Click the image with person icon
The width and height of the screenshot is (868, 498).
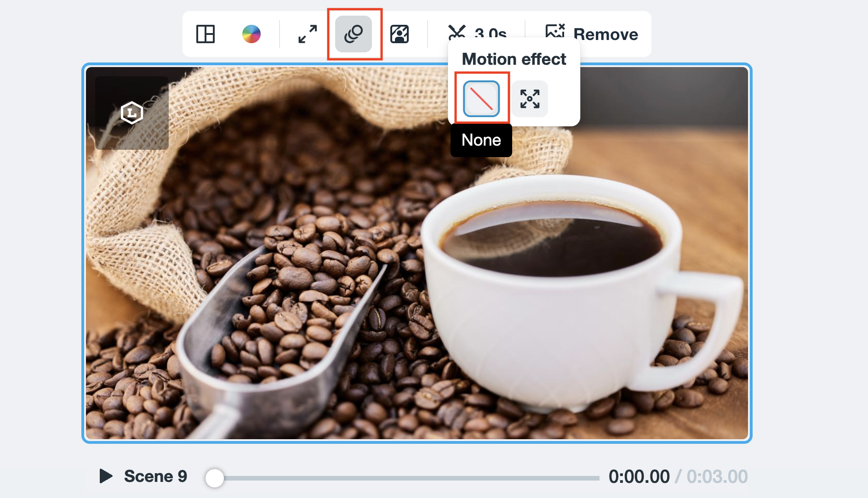400,34
